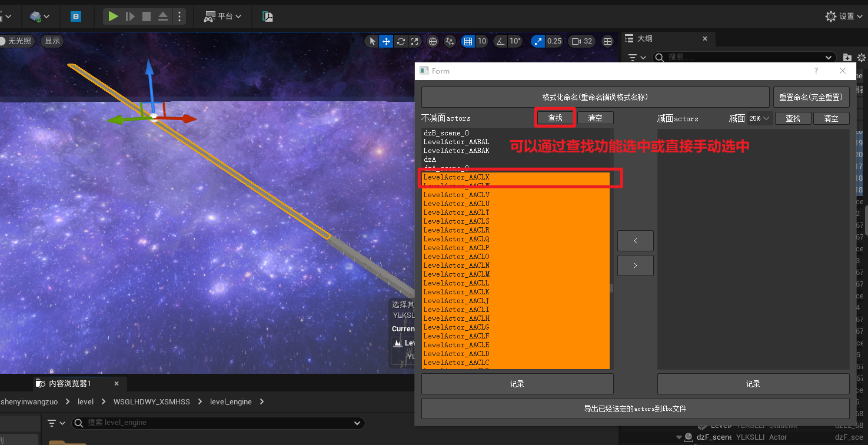Open the 减面 25% percentage dropdown
This screenshot has width=868, height=445.
click(x=759, y=118)
